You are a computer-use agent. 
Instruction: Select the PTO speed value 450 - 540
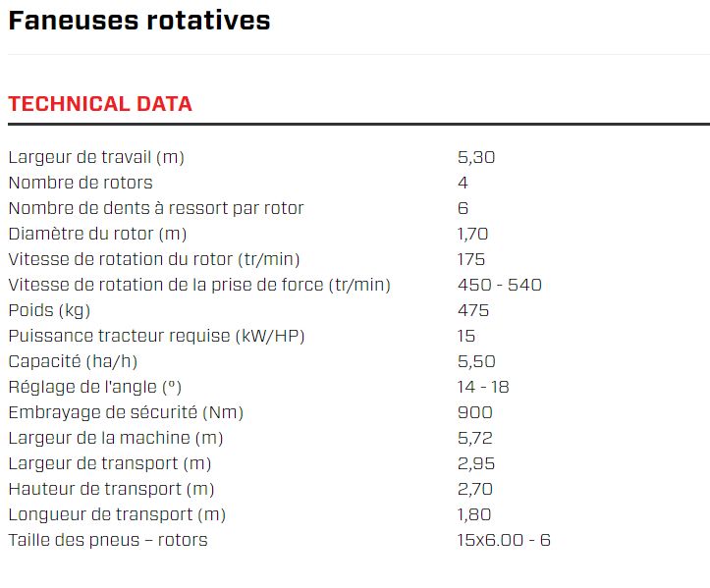pyautogui.click(x=500, y=285)
